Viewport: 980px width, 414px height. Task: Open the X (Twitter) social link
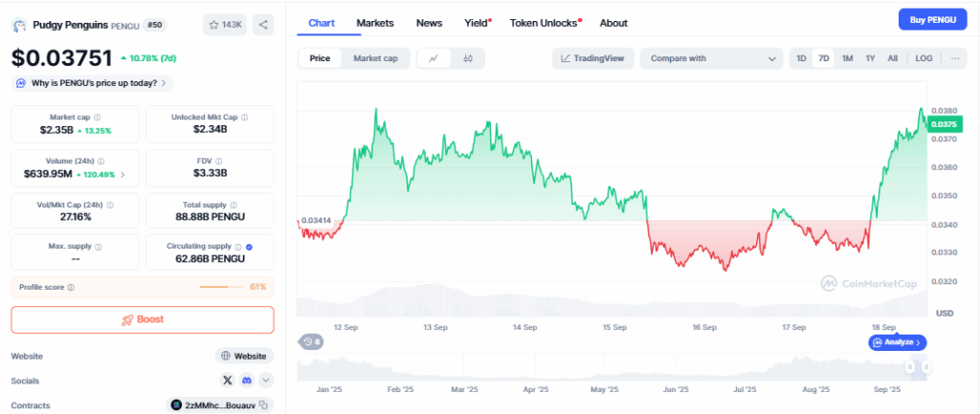pos(227,381)
